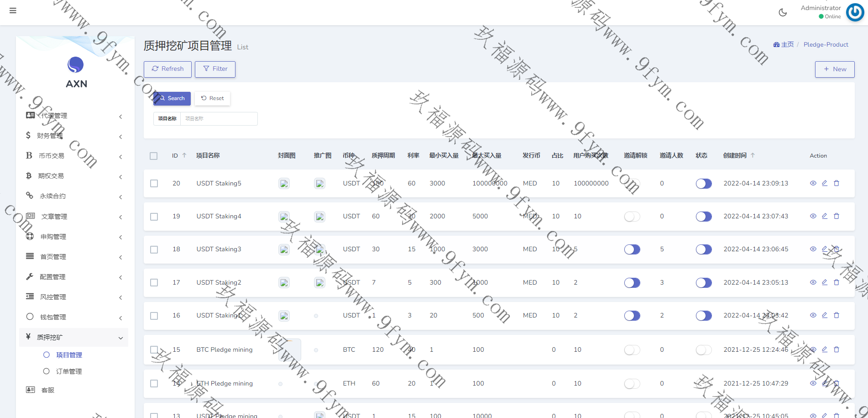The height and width of the screenshot is (418, 868).
Task: Sort by ID column arrow
Action: 184,155
